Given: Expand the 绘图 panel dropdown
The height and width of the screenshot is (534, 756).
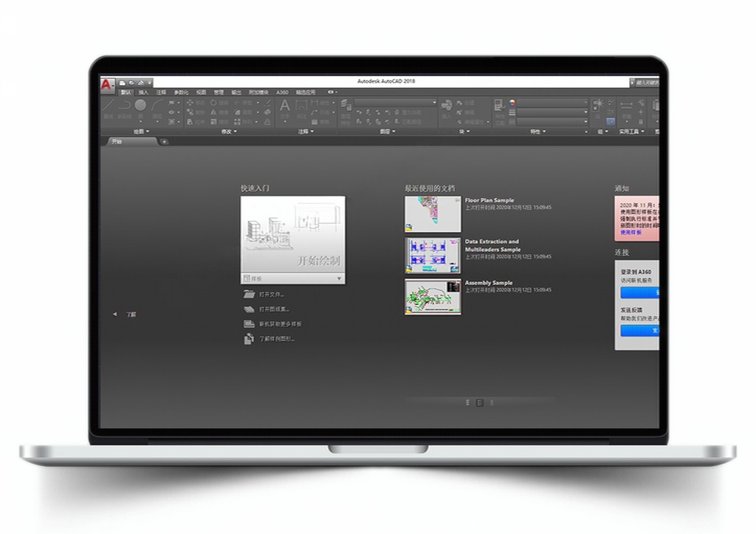Looking at the screenshot, I should pos(141,131).
